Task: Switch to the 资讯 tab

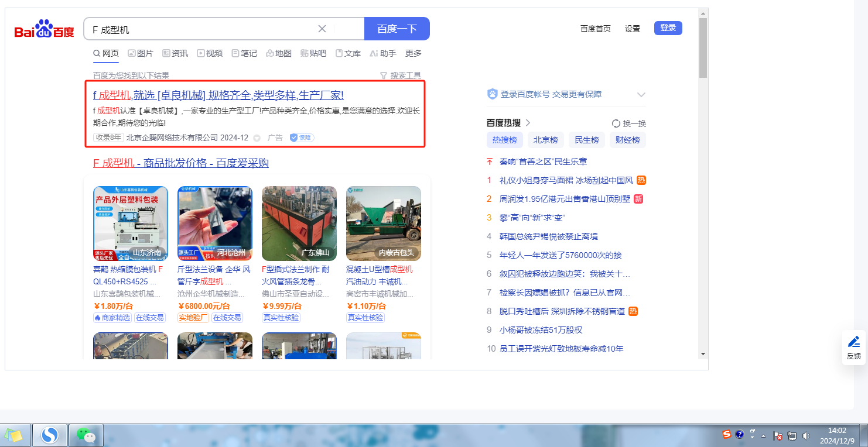Action: coord(175,53)
